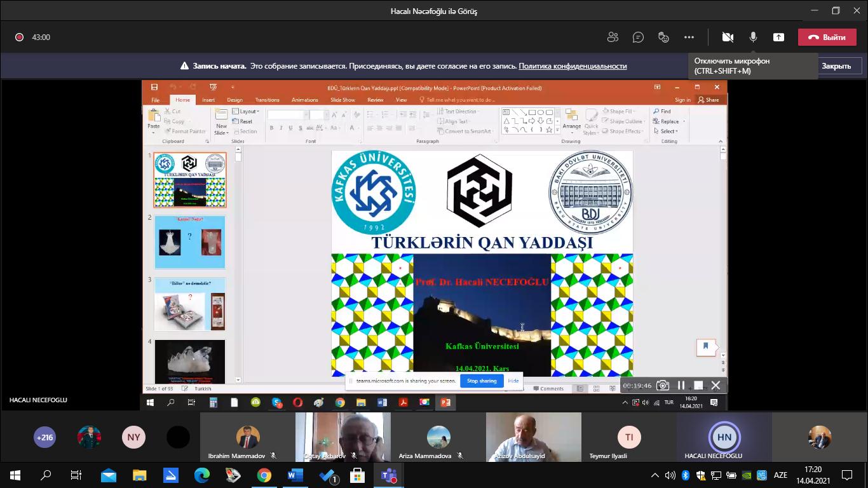Adjust volume via the speaker tray icon

click(670, 475)
